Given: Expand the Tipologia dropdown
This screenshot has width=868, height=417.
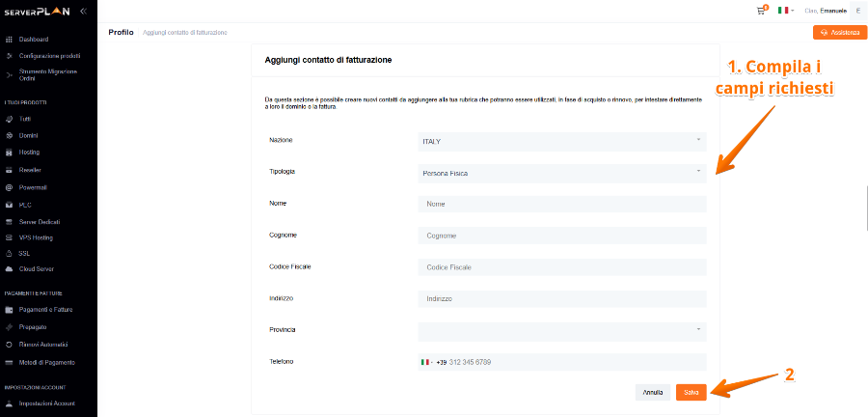Looking at the screenshot, I should coord(561,173).
